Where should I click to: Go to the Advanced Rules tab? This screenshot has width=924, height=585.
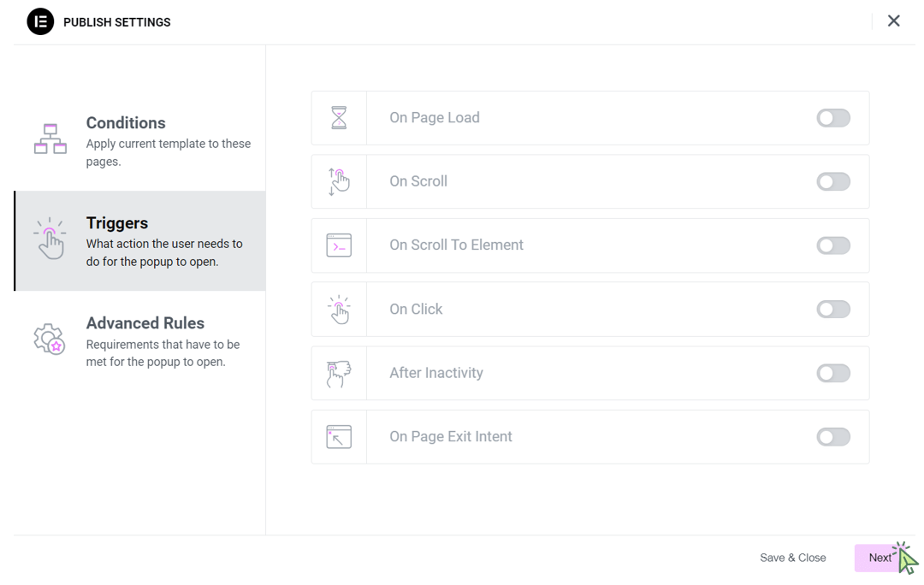(139, 341)
